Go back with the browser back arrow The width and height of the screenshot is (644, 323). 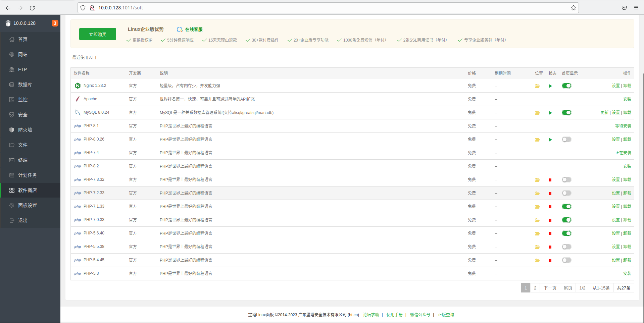tap(8, 8)
